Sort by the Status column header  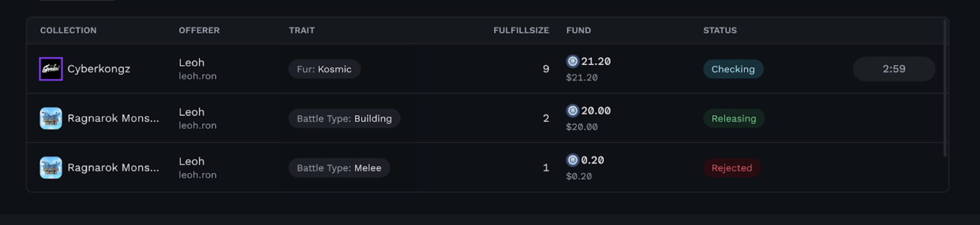click(x=720, y=30)
